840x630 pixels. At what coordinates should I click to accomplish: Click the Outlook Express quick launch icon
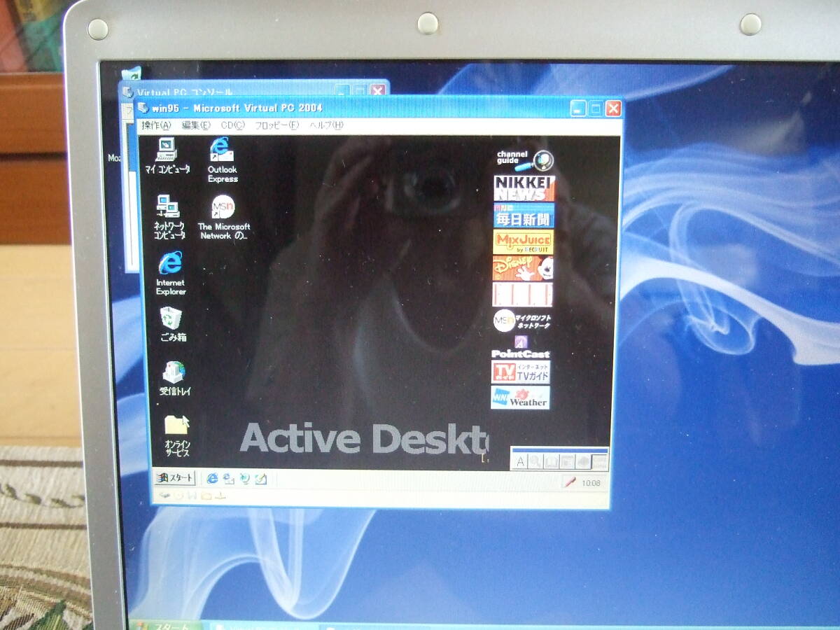[228, 479]
